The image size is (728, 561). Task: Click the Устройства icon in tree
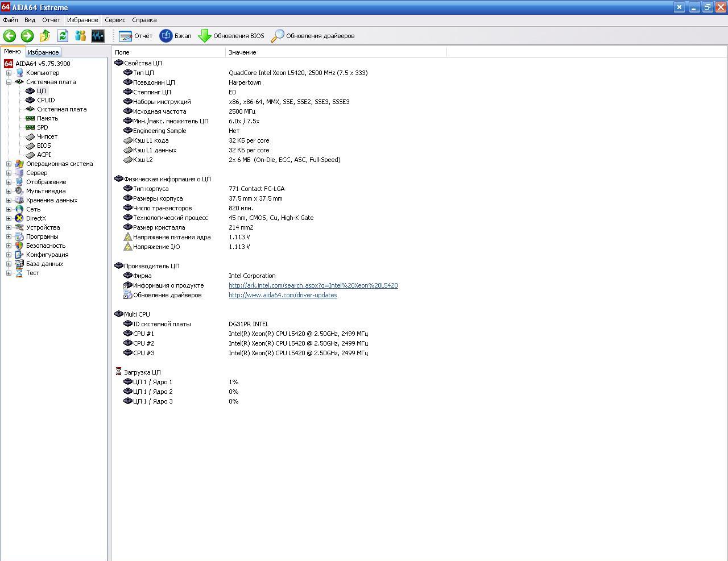[19, 227]
